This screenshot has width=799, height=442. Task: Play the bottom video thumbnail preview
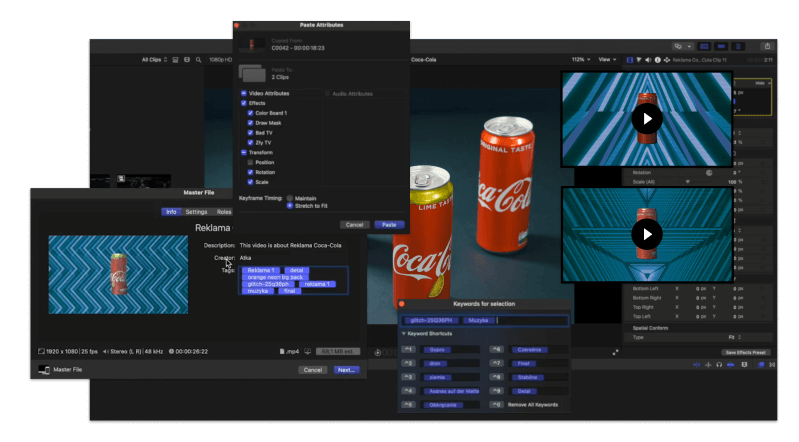coord(647,235)
